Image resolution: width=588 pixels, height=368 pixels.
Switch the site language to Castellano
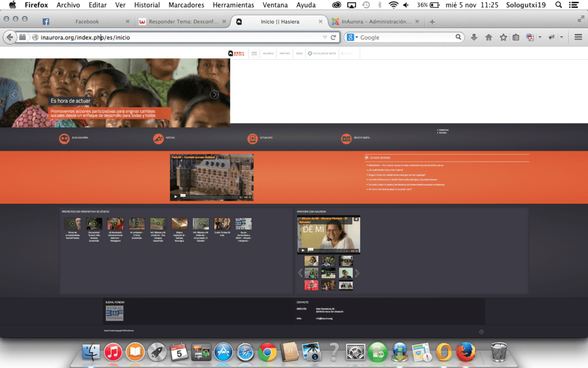444,130
